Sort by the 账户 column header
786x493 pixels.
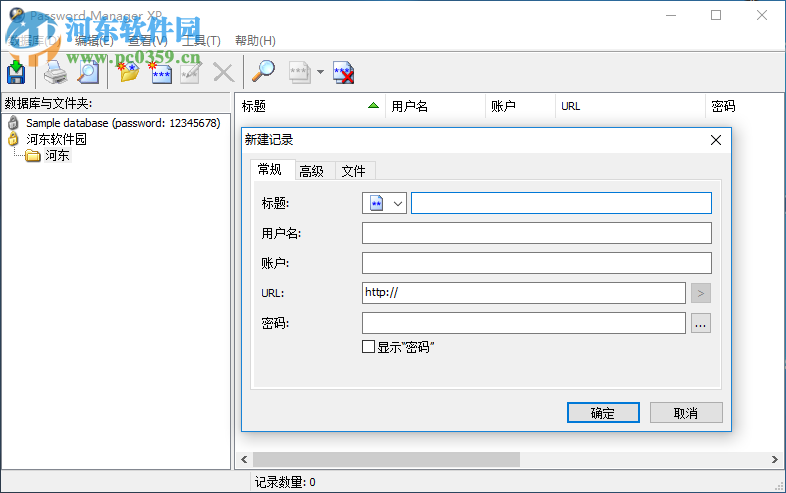520,106
